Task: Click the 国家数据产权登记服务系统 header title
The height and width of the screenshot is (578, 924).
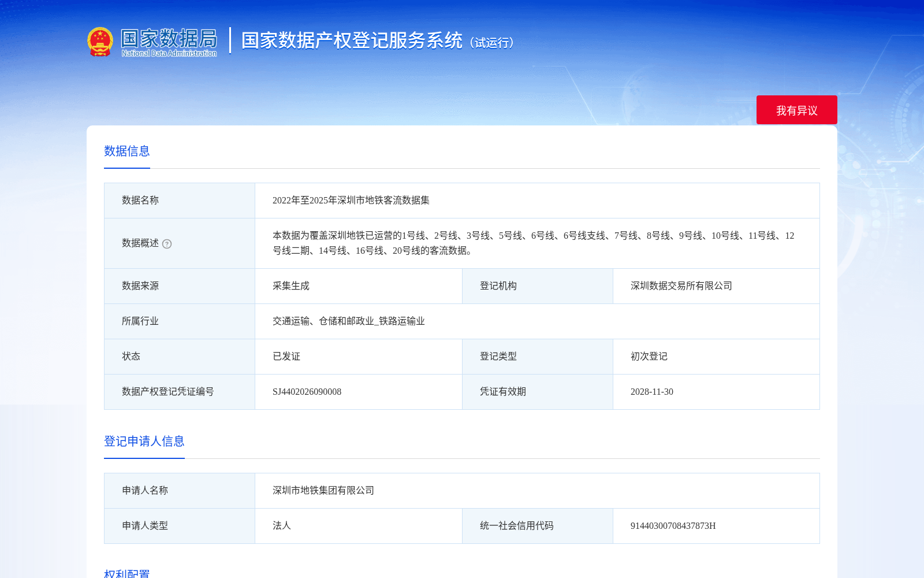Action: [352, 40]
